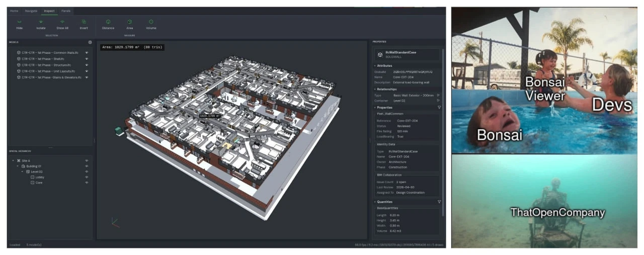Viewport: 644px width, 255px height.
Task: Click the Lobby space icon
Action: (x=32, y=177)
